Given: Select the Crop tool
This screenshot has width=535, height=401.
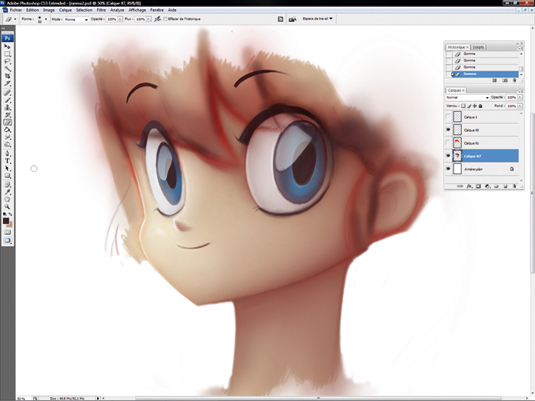Looking at the screenshot, I should (x=7, y=76).
